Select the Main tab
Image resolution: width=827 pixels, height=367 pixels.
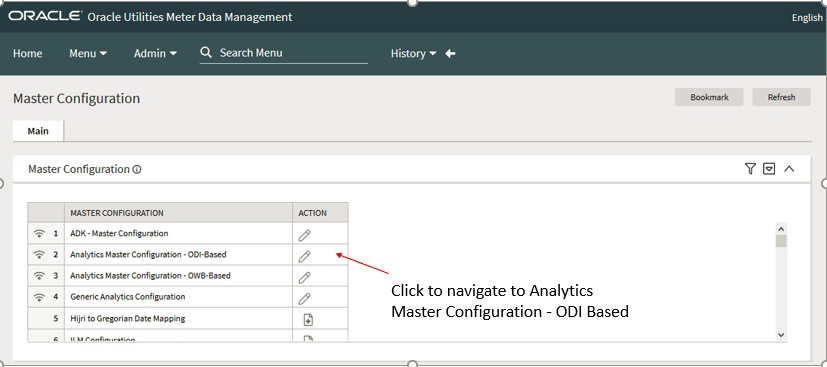pos(38,131)
